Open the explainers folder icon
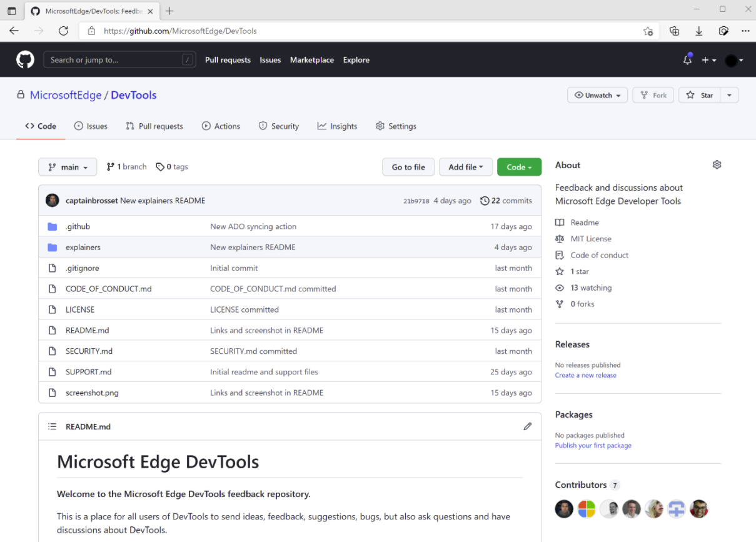Screen dimensions: 756x542 [53, 247]
